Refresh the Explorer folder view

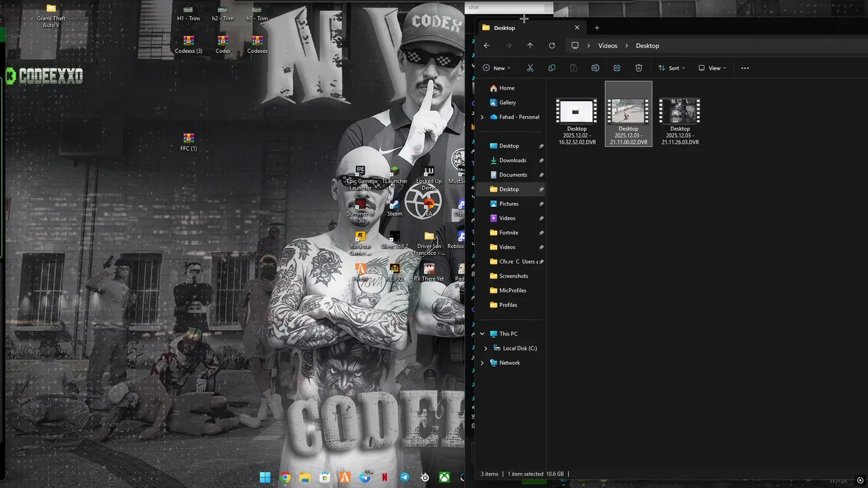tap(551, 45)
